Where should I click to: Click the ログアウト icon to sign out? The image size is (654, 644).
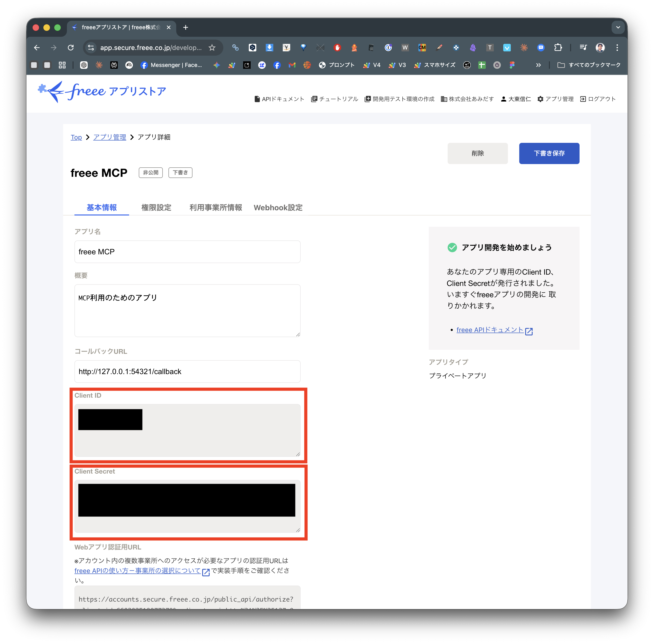pos(583,99)
